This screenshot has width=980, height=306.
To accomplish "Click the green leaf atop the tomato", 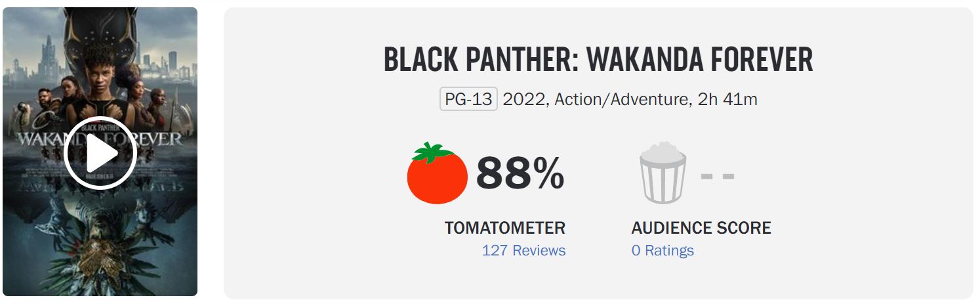I will pos(430,152).
